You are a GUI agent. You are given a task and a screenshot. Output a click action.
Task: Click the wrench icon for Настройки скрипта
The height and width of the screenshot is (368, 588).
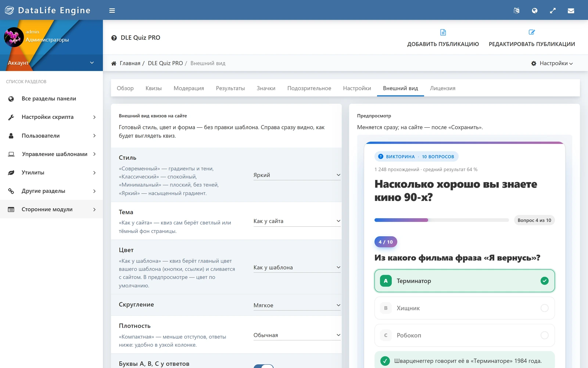(11, 117)
